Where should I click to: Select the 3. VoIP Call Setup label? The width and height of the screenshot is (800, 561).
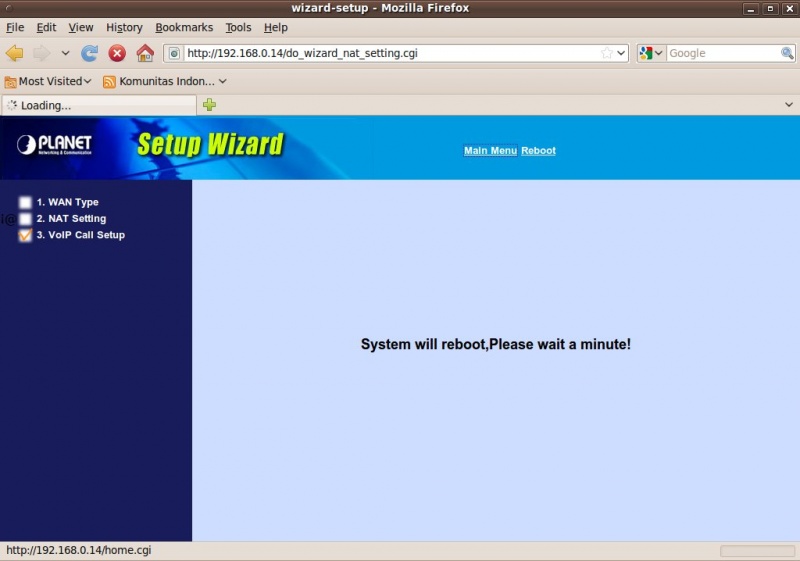pyautogui.click(x=81, y=235)
